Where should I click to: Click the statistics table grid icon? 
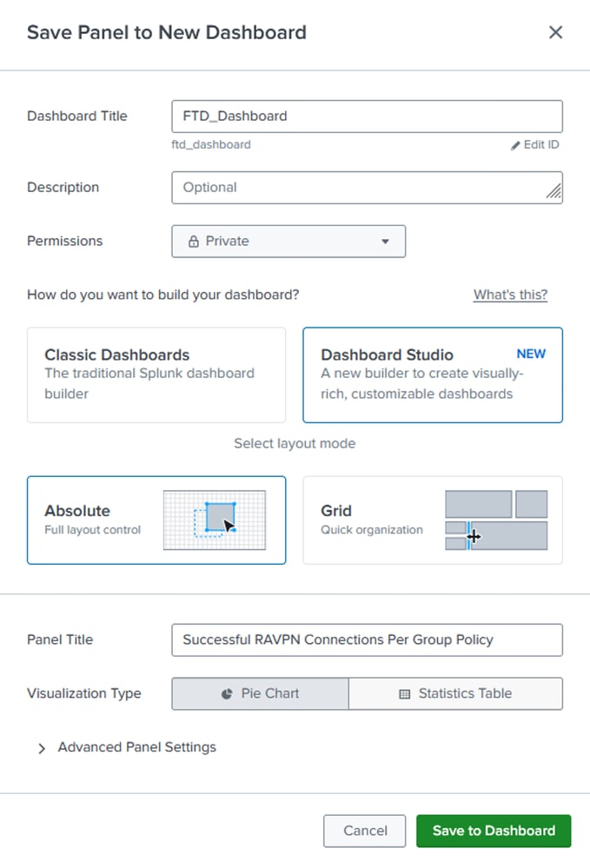pyautogui.click(x=405, y=694)
